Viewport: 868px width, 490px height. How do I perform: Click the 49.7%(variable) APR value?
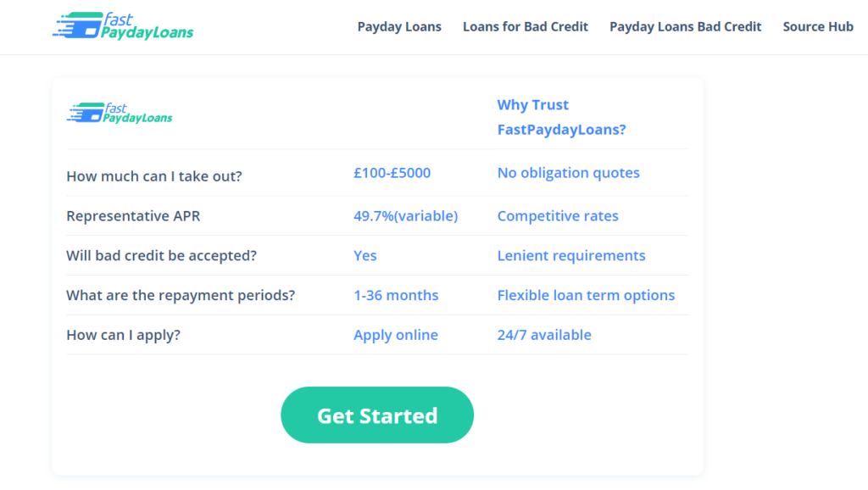coord(405,216)
